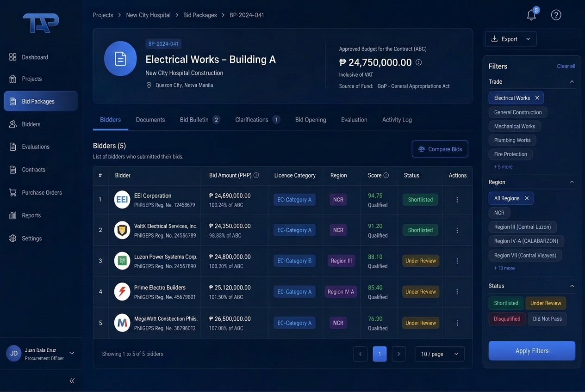
Task: Toggle the Under Review status filter
Action: (546, 303)
